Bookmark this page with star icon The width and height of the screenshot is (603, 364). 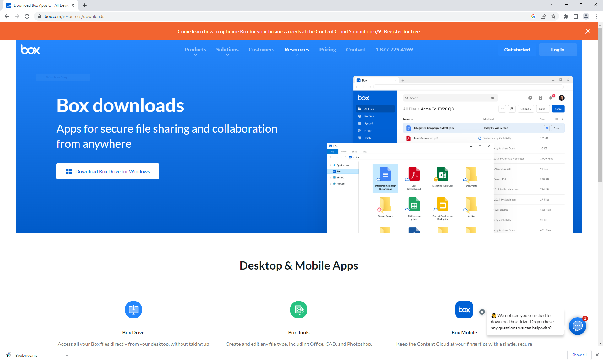553,16
